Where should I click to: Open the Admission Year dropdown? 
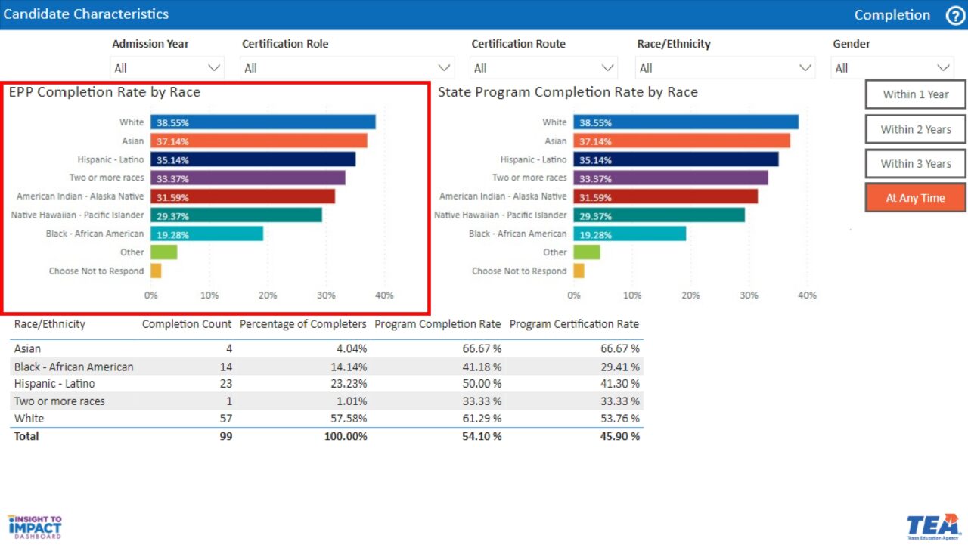coord(167,68)
